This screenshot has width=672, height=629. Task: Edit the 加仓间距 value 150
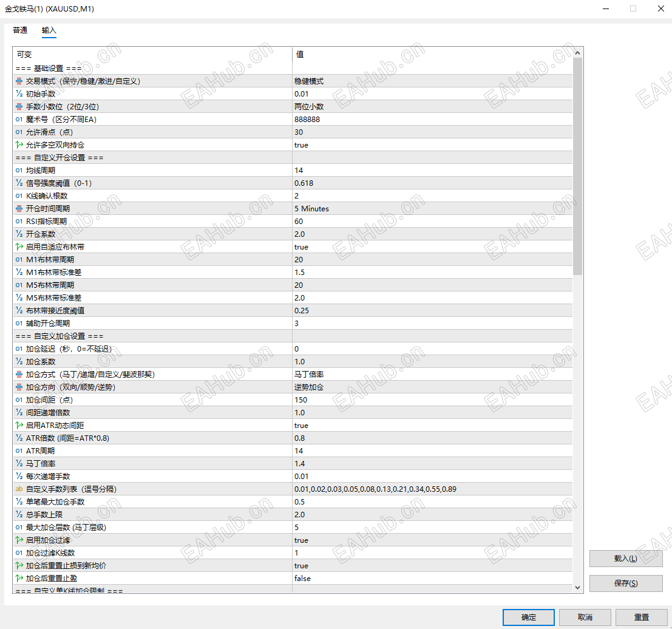tap(432, 400)
